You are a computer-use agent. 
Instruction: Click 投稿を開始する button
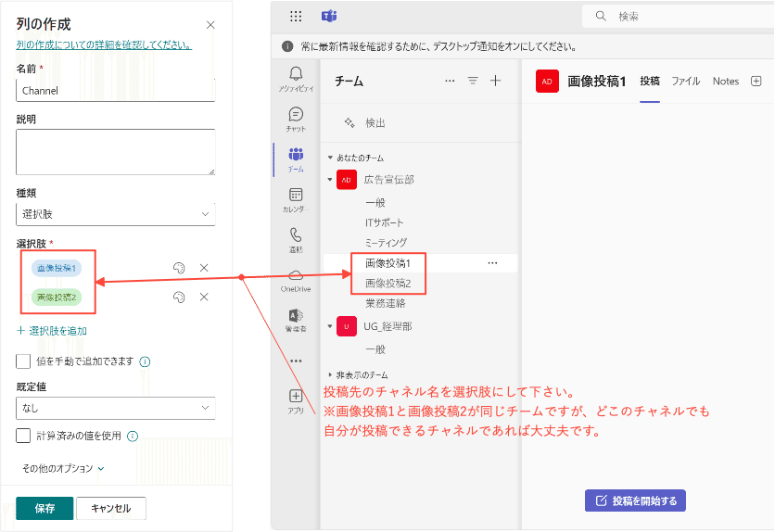(x=635, y=500)
